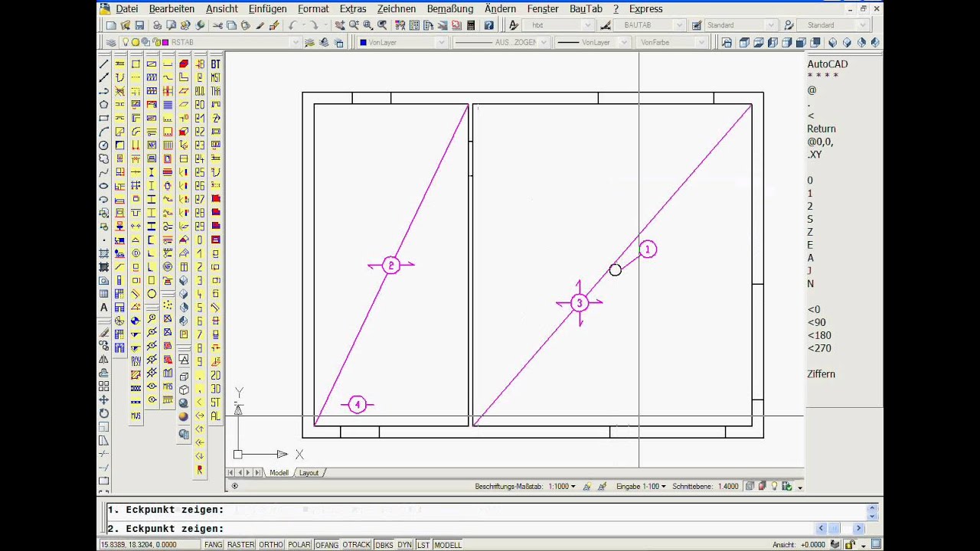This screenshot has height=551, width=980.
Task: Click the Open file icon
Action: [x=125, y=25]
